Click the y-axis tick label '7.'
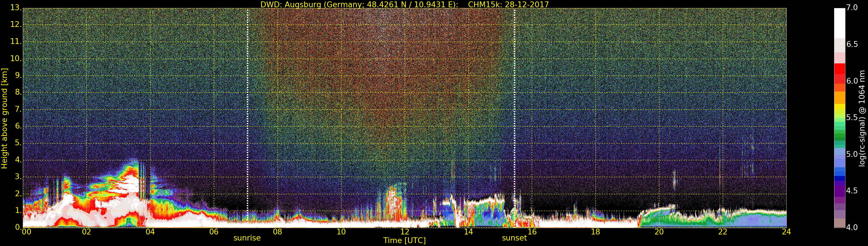Image resolution: width=868 pixels, height=246 pixels. click(18, 109)
